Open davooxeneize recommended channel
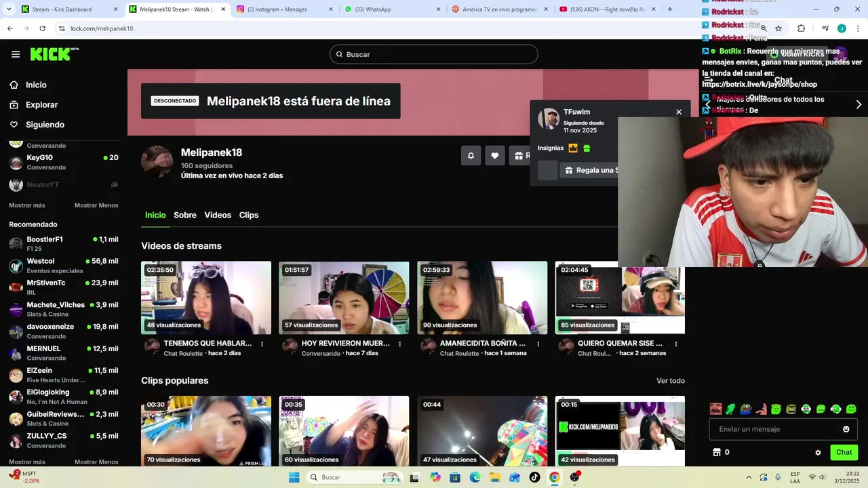Image resolution: width=868 pixels, height=488 pixels. click(64, 331)
